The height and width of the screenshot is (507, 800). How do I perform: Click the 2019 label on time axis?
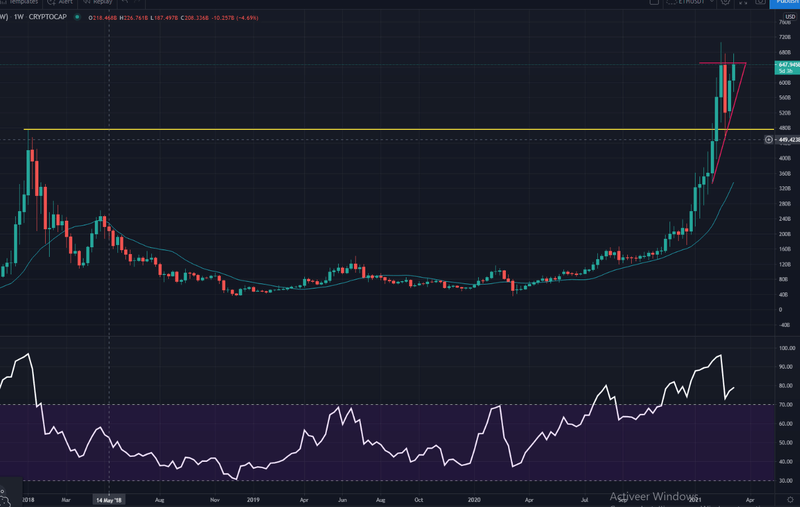tap(253, 500)
